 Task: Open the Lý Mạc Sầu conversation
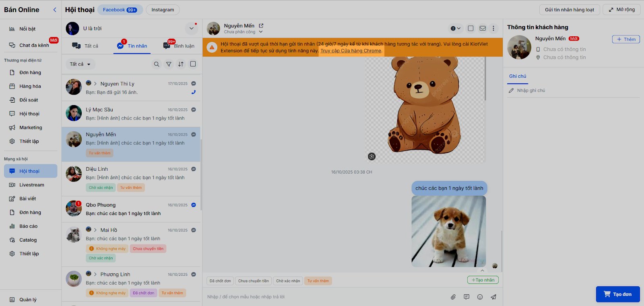(131, 114)
